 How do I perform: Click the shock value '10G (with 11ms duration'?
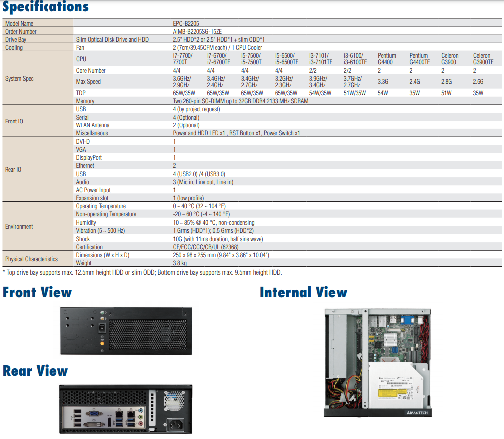click(218, 239)
